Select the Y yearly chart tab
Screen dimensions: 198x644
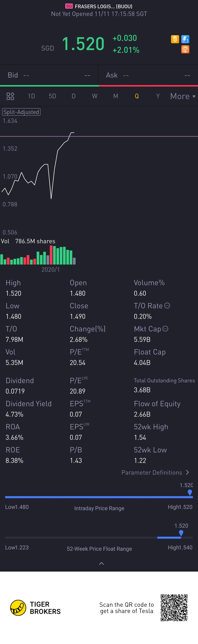[x=158, y=96]
